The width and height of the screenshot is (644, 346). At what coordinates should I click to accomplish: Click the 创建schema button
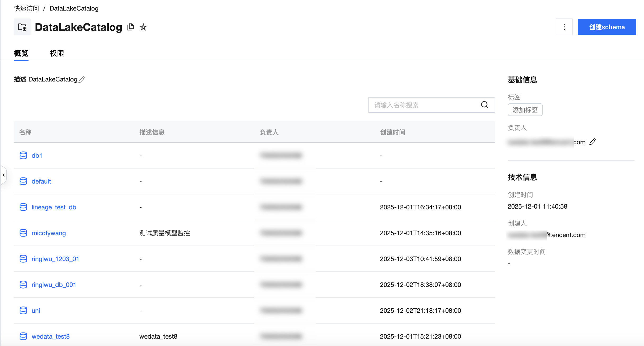pos(607,27)
